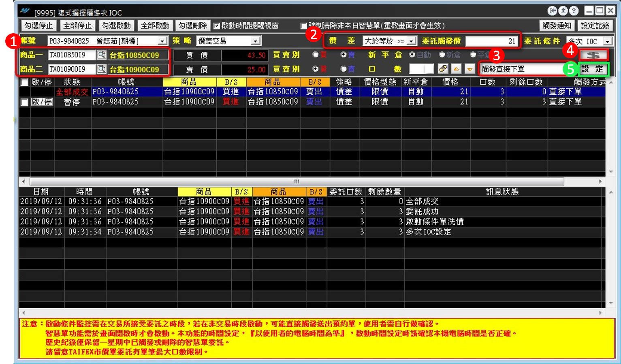The image size is (621, 364).
Task: Click 勾選刪除 button
Action: (192, 26)
